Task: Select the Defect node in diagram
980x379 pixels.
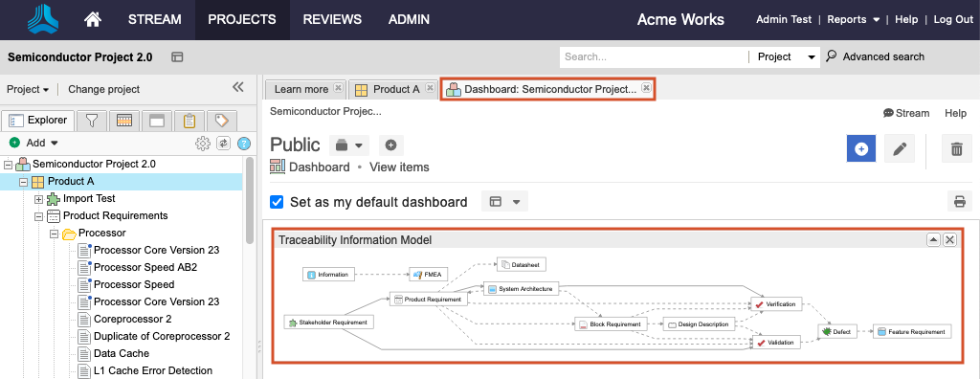Action: (x=837, y=331)
